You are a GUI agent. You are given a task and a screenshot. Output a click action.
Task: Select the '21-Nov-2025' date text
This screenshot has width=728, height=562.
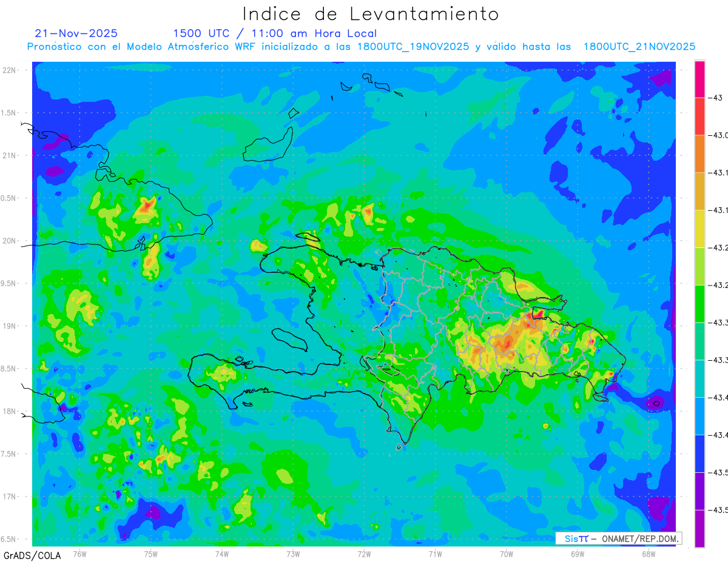[76, 33]
